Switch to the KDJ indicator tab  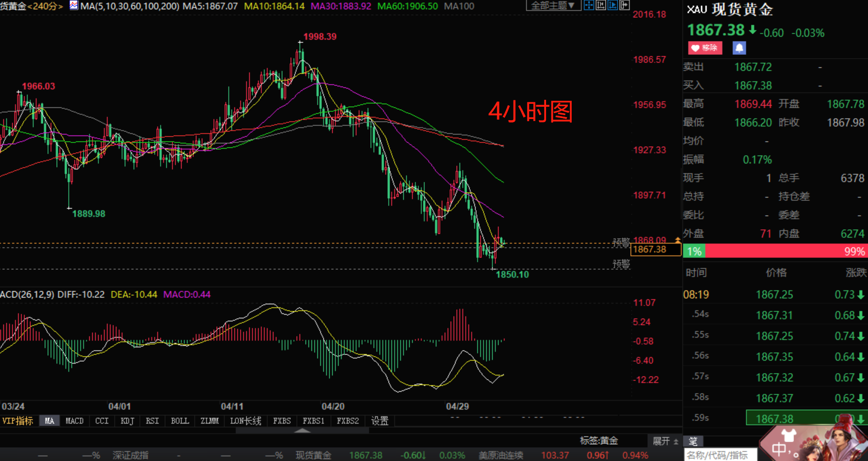pyautogui.click(x=127, y=421)
